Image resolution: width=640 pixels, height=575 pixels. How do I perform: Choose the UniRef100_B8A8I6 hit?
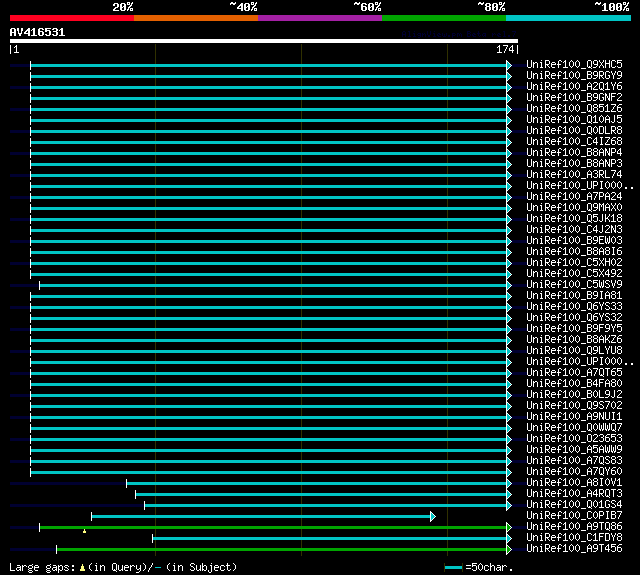574,252
